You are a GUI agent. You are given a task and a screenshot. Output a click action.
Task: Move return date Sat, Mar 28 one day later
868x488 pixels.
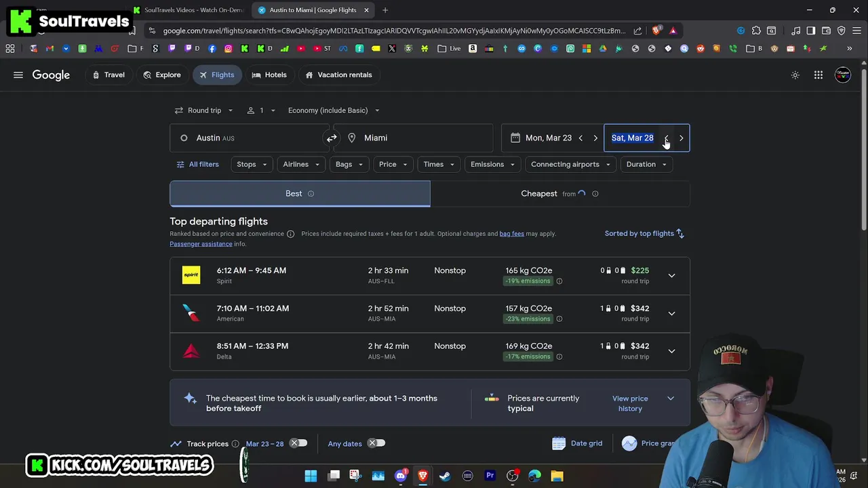pyautogui.click(x=681, y=138)
